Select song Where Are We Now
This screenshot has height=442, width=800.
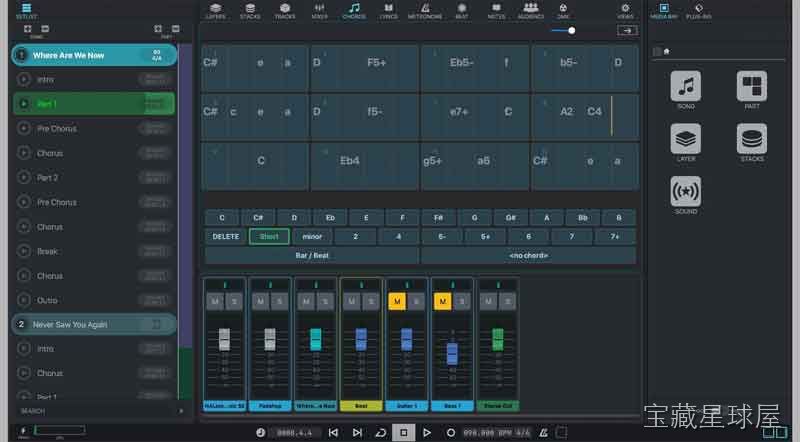(94, 55)
